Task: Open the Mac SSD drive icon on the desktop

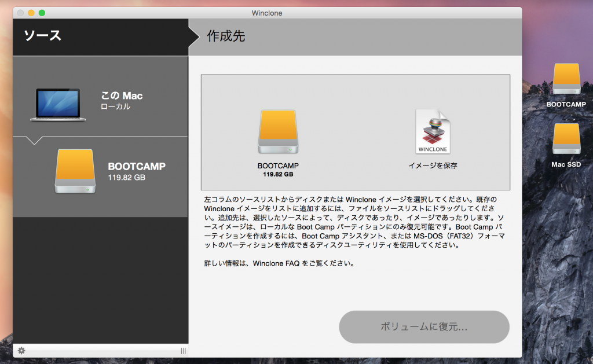Action: click(x=566, y=139)
